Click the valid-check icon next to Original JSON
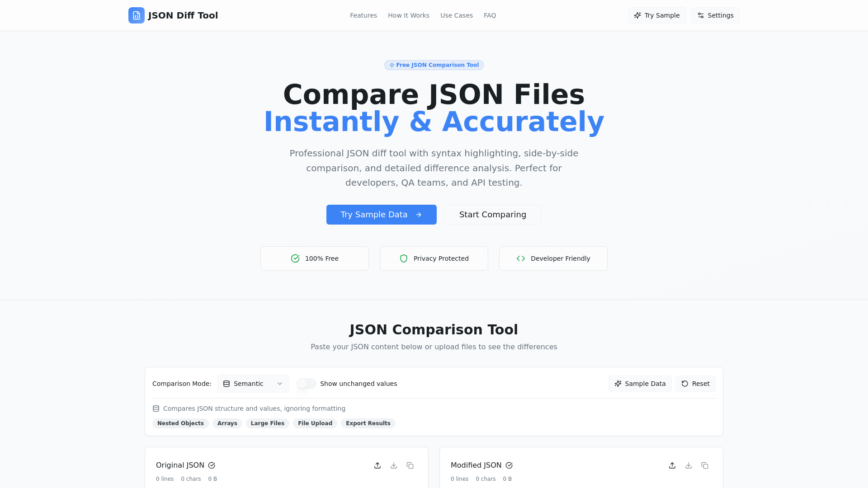The height and width of the screenshot is (488, 868). coord(212,465)
